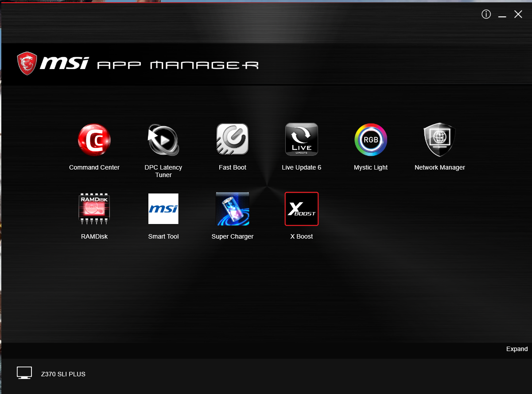
Task: Click the Smart Tool label
Action: pyautogui.click(x=163, y=236)
